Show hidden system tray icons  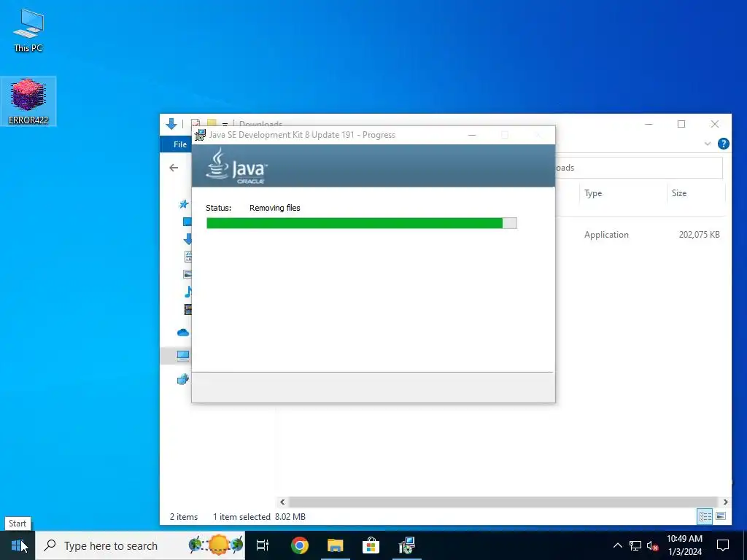pyautogui.click(x=617, y=545)
